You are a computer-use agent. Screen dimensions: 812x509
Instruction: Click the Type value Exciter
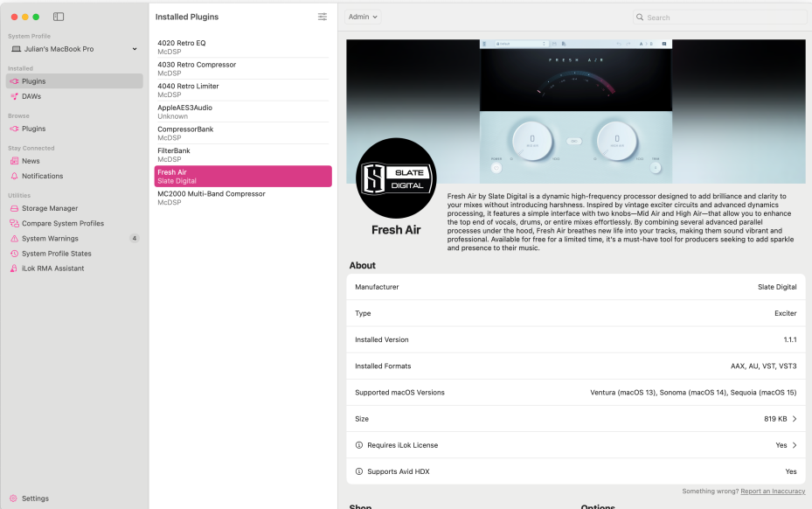786,313
